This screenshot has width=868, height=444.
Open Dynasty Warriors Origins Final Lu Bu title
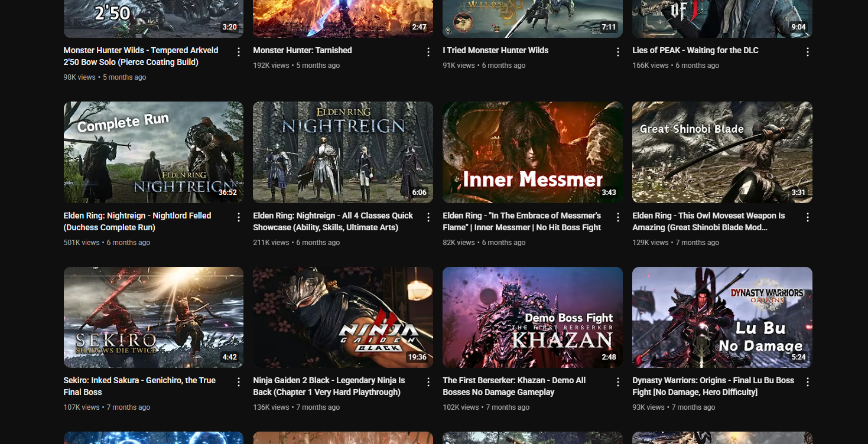(x=713, y=386)
